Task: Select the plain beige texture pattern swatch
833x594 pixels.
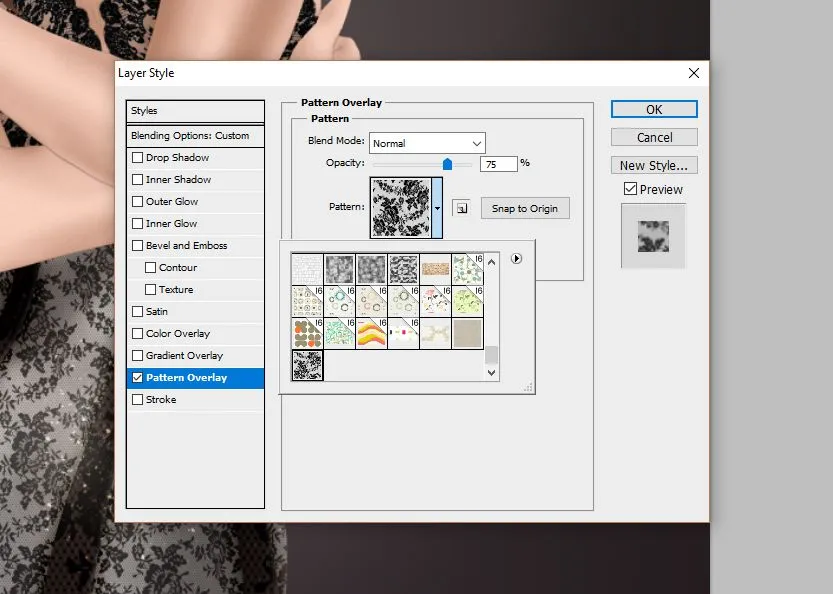Action: tap(466, 333)
